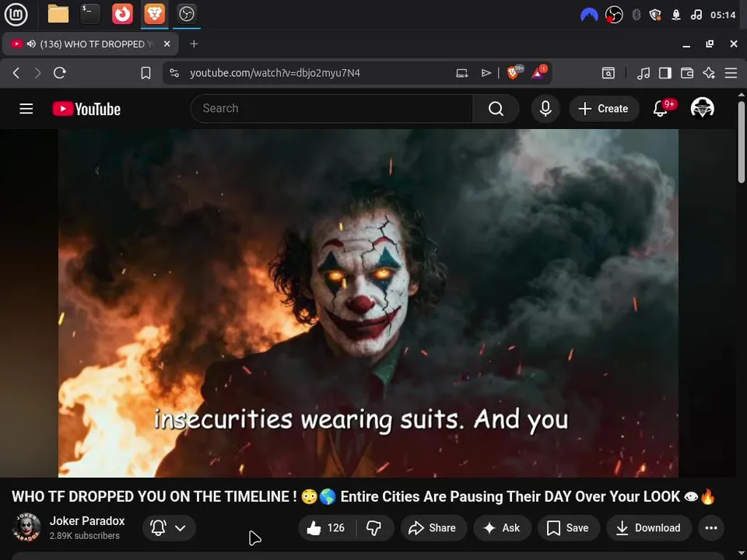Click the magnifier search button
Image resolution: width=747 pixels, height=560 pixels.
click(x=496, y=109)
